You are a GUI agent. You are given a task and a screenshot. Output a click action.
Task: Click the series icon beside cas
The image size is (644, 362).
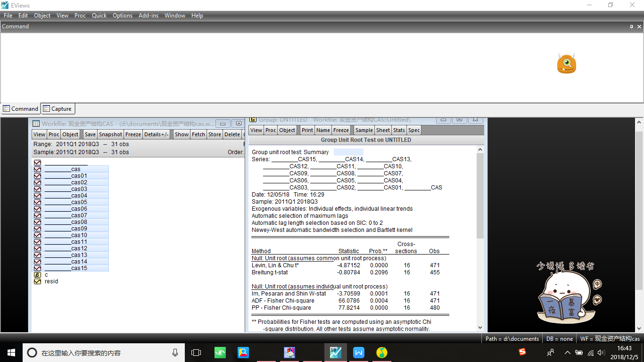click(x=37, y=169)
